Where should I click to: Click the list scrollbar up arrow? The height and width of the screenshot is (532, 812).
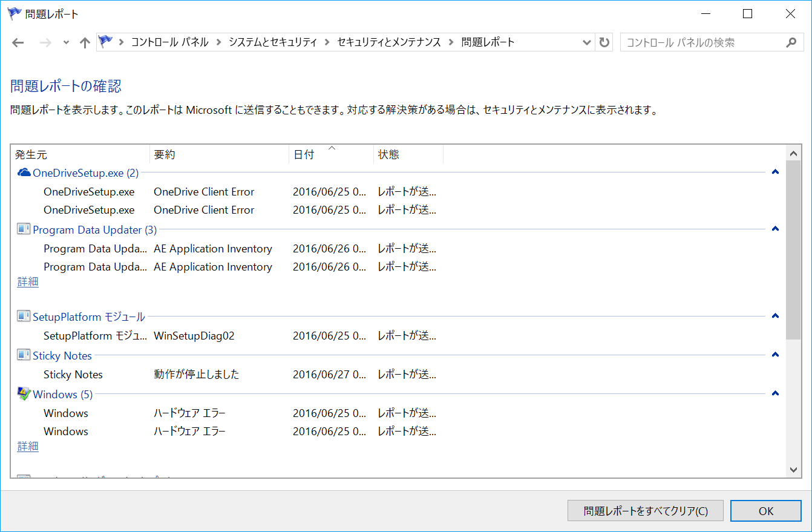pyautogui.click(x=793, y=153)
